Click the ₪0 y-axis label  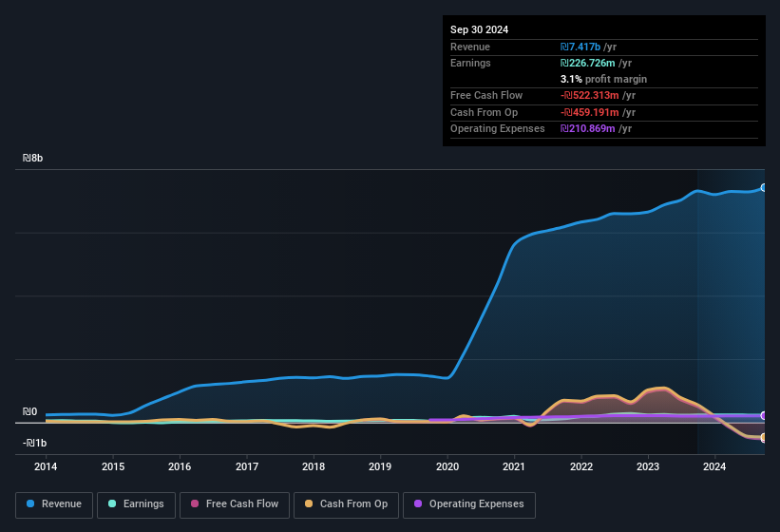coord(29,411)
